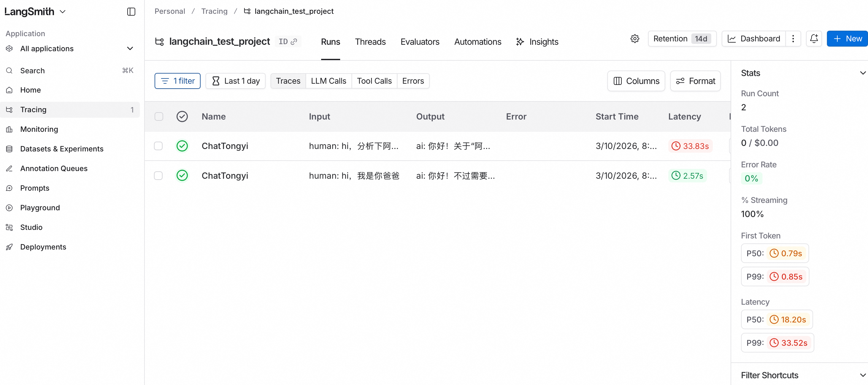Toggle the sidebar collapse icon
Image resolution: width=868 pixels, height=385 pixels.
[x=131, y=12]
